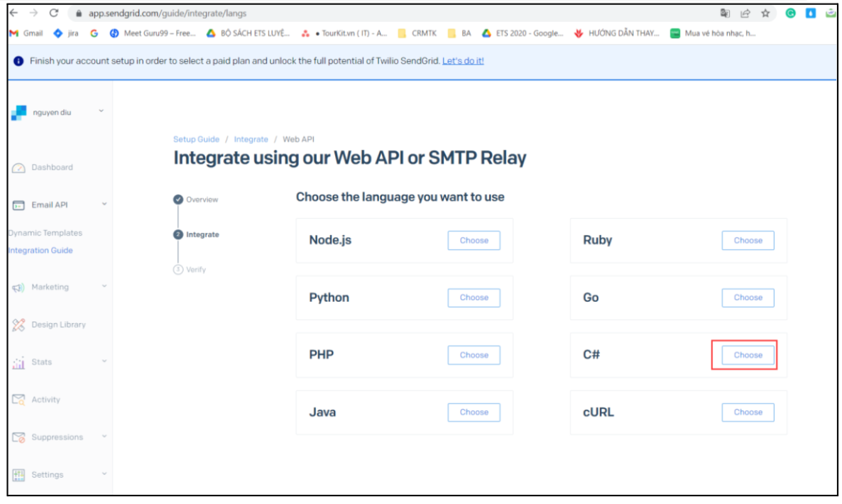Click the translate page icon
842x504 pixels.
click(x=725, y=13)
